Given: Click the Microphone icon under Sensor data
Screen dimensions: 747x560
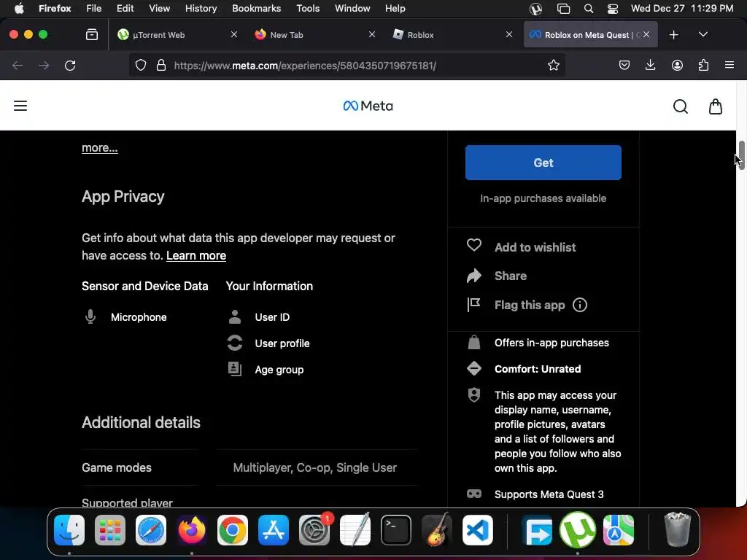Looking at the screenshot, I should click(x=90, y=316).
